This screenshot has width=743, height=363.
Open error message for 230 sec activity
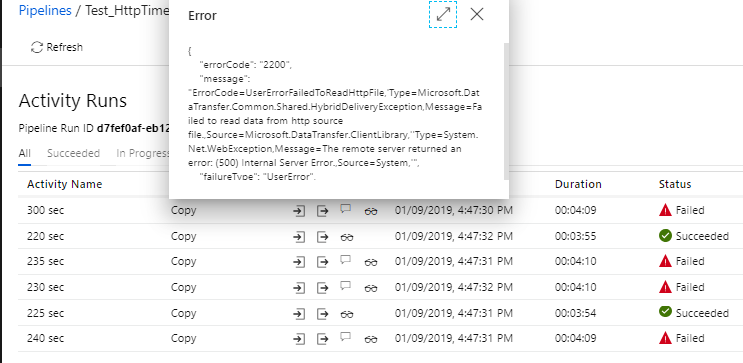[x=346, y=285]
